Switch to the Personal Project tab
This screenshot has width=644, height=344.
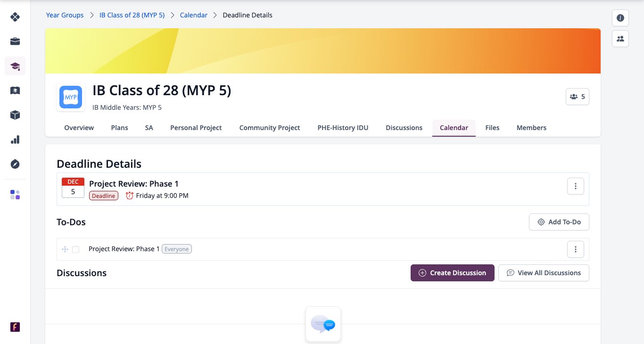[x=196, y=128]
